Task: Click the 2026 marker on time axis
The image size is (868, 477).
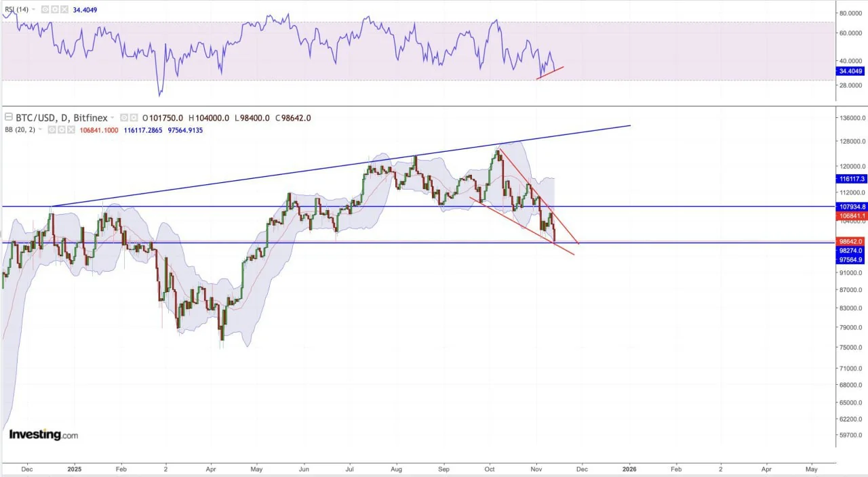Action: click(629, 468)
